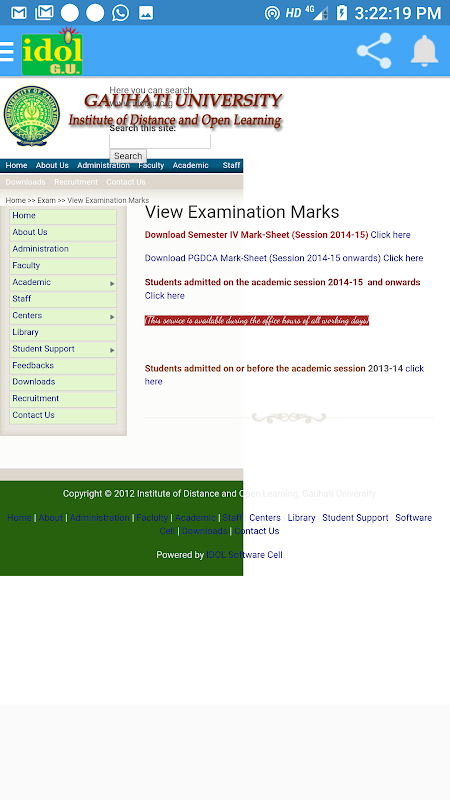This screenshot has height=800, width=450.
Task: Click here for Semester IV Mark-Sheet
Action: click(x=390, y=235)
